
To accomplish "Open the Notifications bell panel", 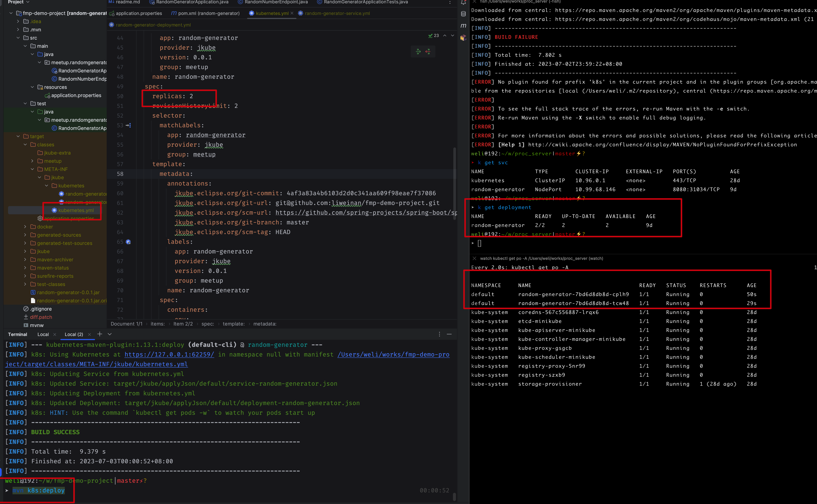I will coord(463,2).
